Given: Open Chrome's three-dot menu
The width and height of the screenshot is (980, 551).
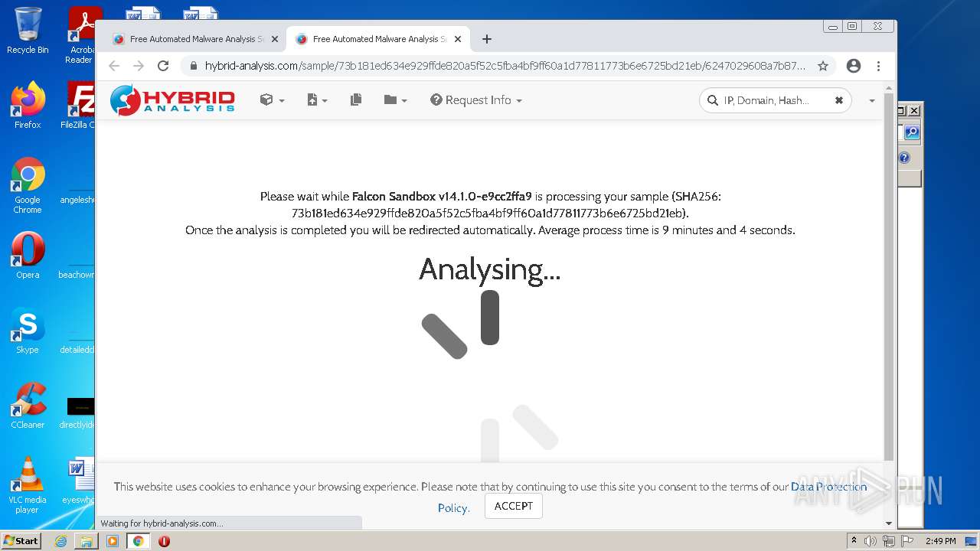Looking at the screenshot, I should click(x=879, y=66).
